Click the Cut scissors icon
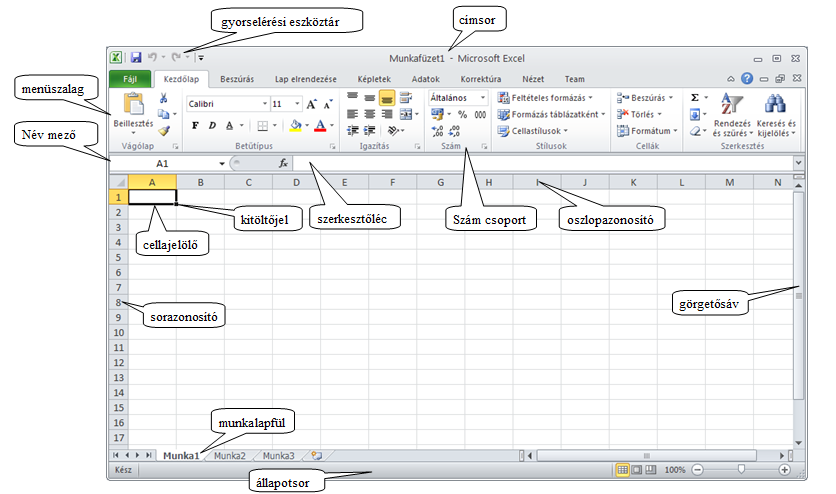This screenshot has height=494, width=836. coord(164,98)
